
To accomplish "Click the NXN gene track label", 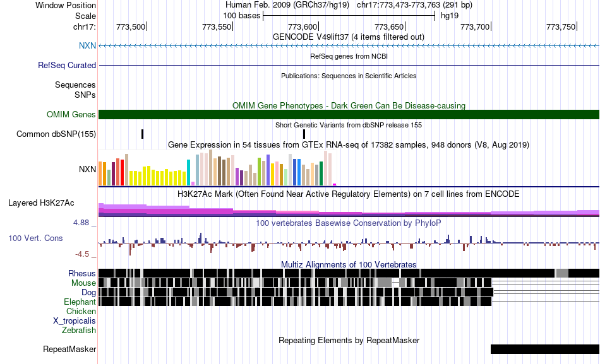I will pyautogui.click(x=87, y=45).
